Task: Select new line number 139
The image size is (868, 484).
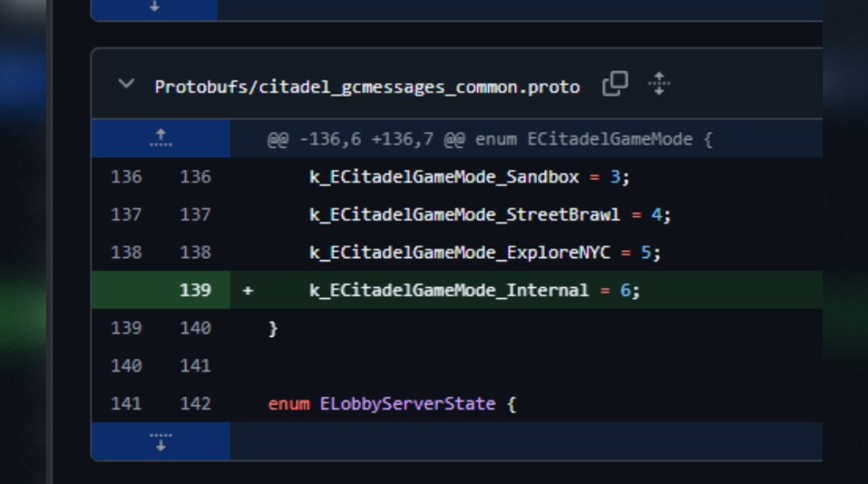Action: pyautogui.click(x=195, y=291)
